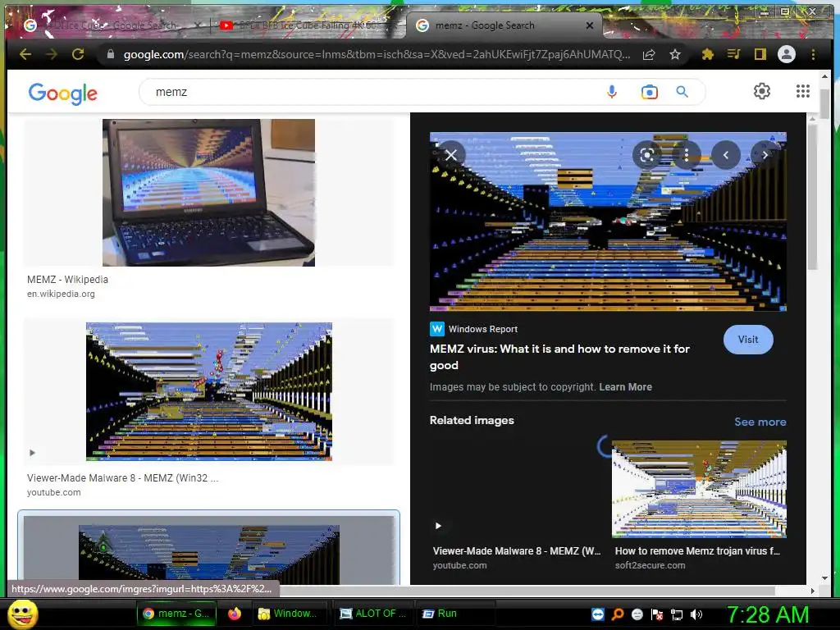Click See more related images

click(760, 422)
